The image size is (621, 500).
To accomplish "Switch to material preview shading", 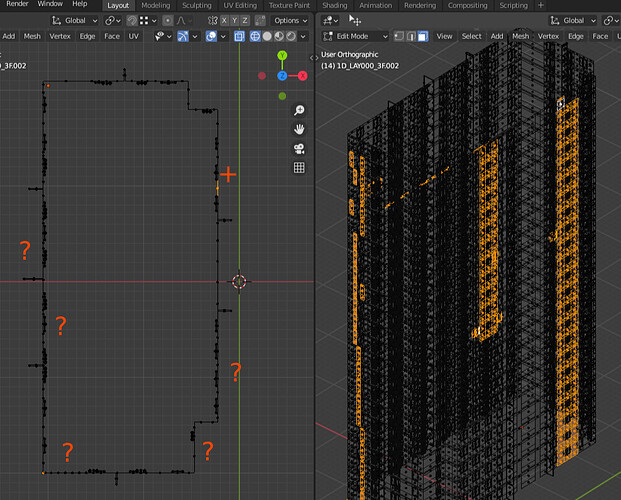I will click(279, 36).
